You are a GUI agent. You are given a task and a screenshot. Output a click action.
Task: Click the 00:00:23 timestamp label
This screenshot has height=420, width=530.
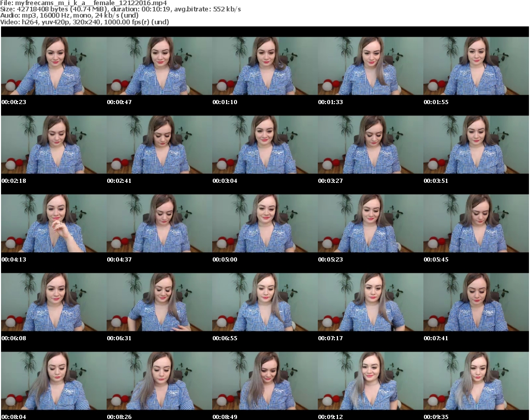pyautogui.click(x=14, y=102)
